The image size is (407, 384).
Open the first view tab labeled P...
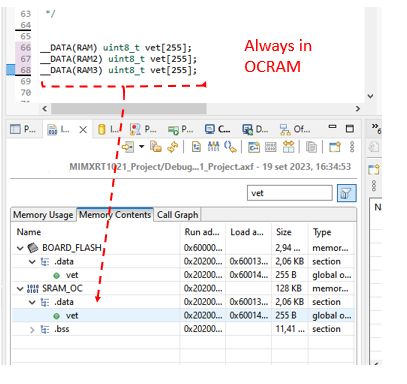point(23,129)
